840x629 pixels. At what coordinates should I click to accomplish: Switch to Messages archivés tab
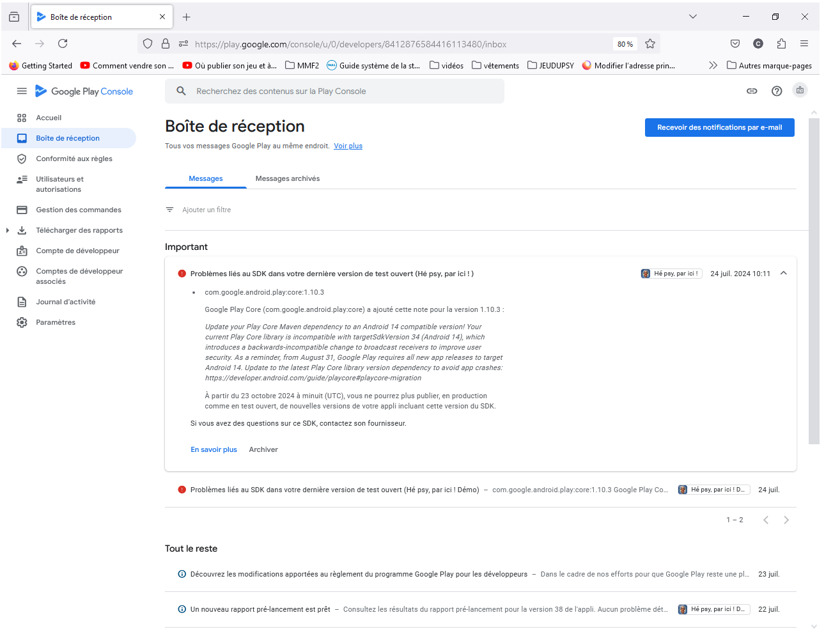[287, 178]
